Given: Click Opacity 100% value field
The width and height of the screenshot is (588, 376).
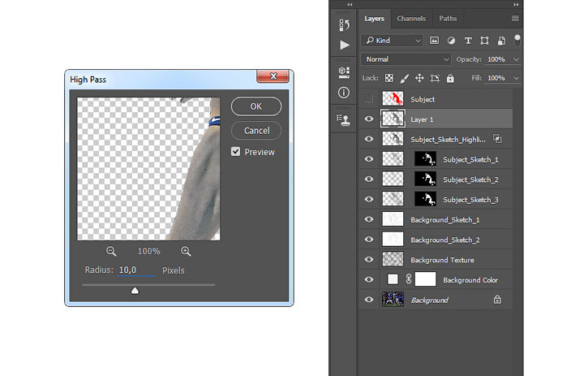Looking at the screenshot, I should coord(498,59).
